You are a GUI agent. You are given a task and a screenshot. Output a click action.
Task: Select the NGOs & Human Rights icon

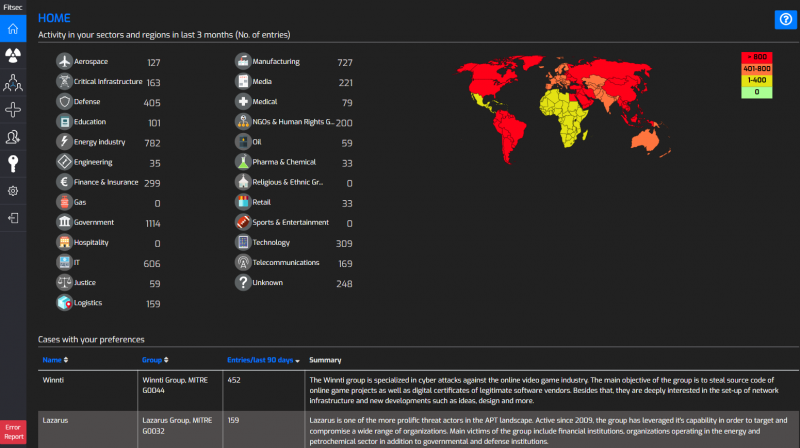[243, 121]
